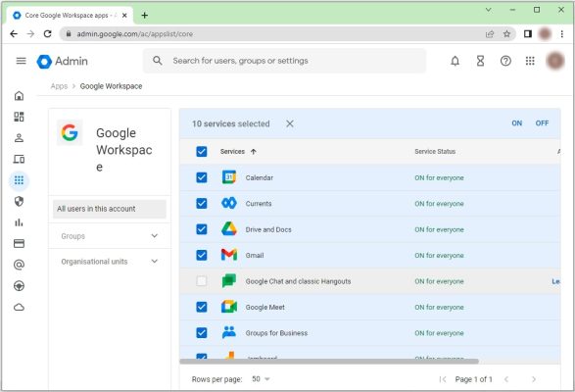
Task: Toggle the select-all services checkbox
Action: (202, 151)
